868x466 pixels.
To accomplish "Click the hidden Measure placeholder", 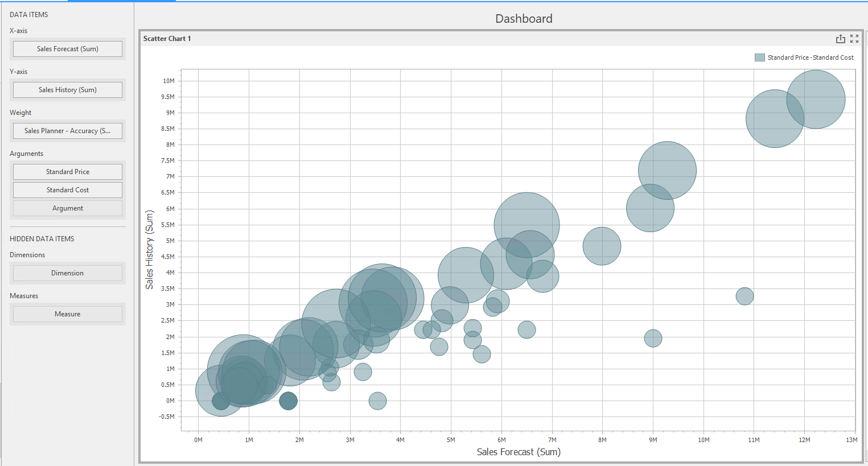I will tap(68, 314).
